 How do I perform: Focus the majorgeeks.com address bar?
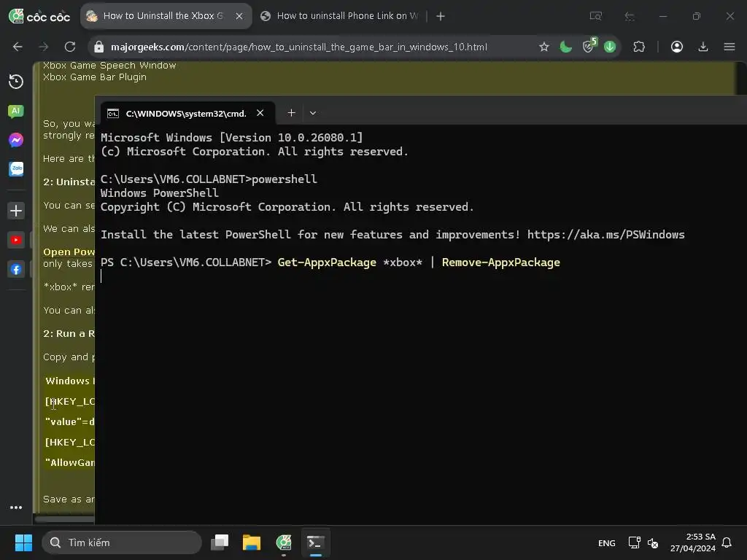pyautogui.click(x=298, y=47)
